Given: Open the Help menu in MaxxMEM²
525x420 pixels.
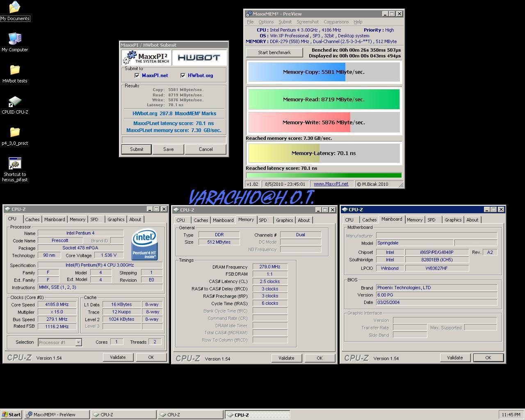Looking at the screenshot, I should pyautogui.click(x=358, y=22).
